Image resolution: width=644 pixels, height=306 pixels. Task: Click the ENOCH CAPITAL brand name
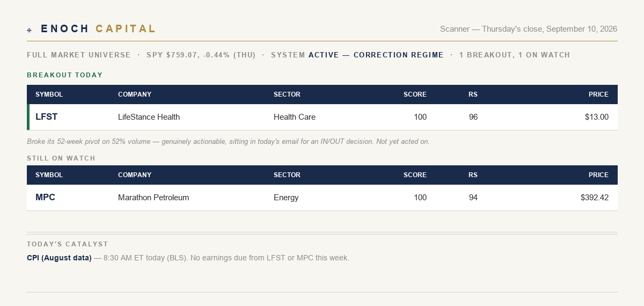[99, 29]
